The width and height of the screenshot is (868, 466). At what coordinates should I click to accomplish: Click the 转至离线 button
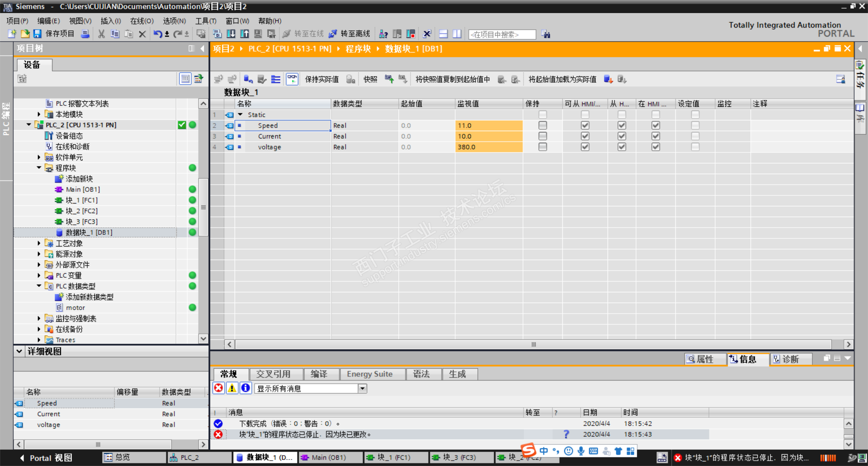point(349,34)
